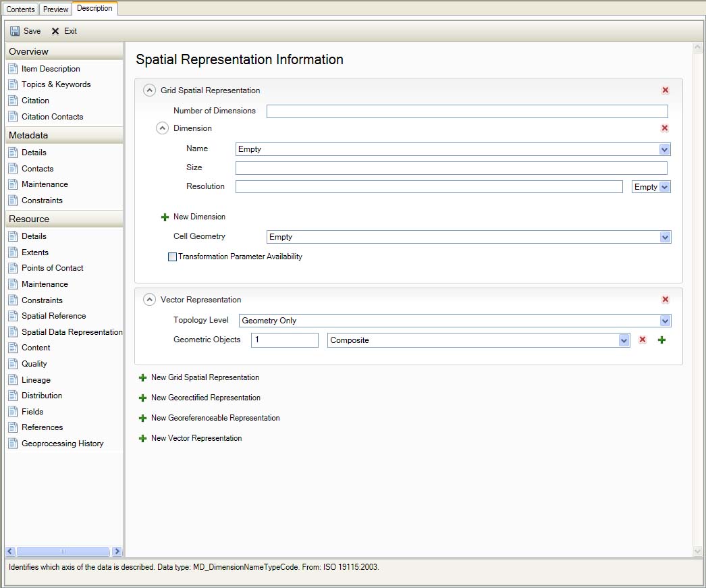Delete the Vector Representation section
Viewport: 706px width, 588px height.
coord(665,299)
